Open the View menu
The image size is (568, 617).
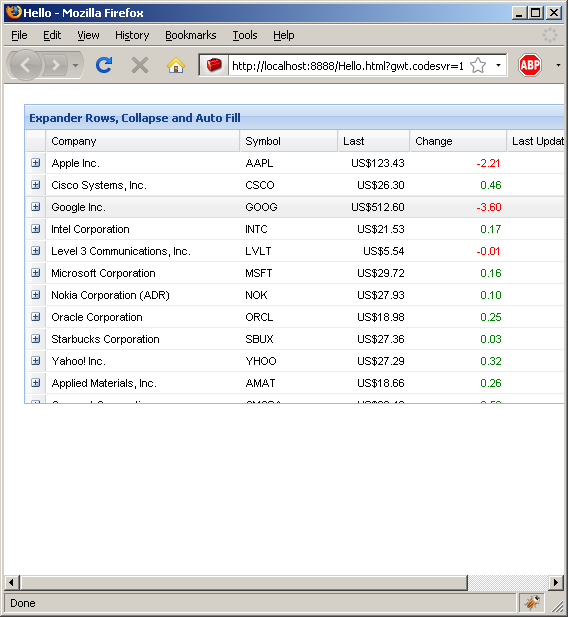[x=88, y=35]
